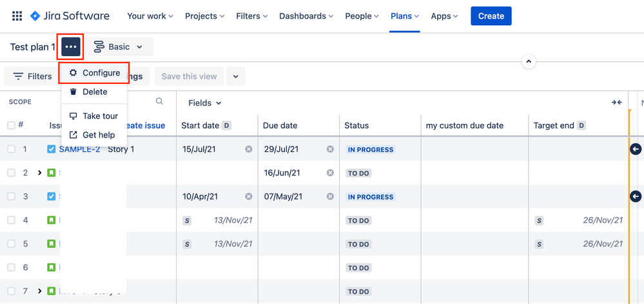This screenshot has width=644, height=304.
Task: Expand the row 7 issue children
Action: click(40, 291)
